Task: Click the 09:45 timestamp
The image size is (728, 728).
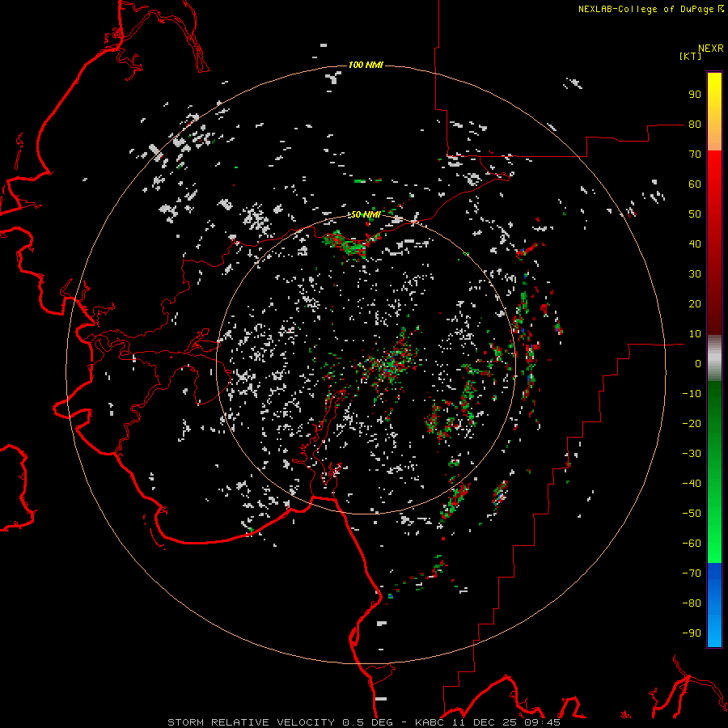Action: [542, 722]
